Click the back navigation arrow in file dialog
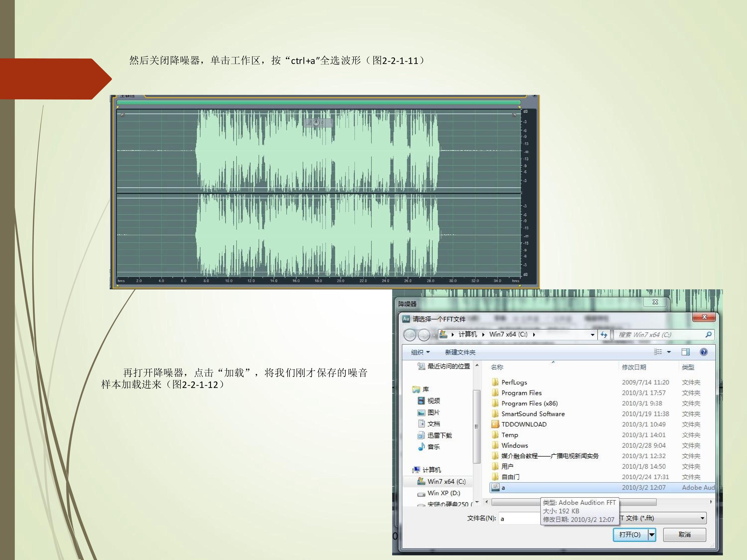747x560 pixels. (410, 335)
